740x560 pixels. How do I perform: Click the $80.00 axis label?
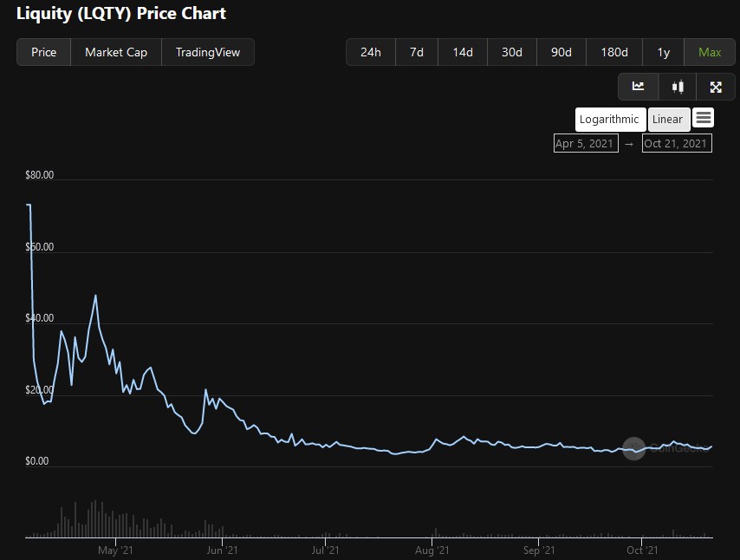coord(40,175)
